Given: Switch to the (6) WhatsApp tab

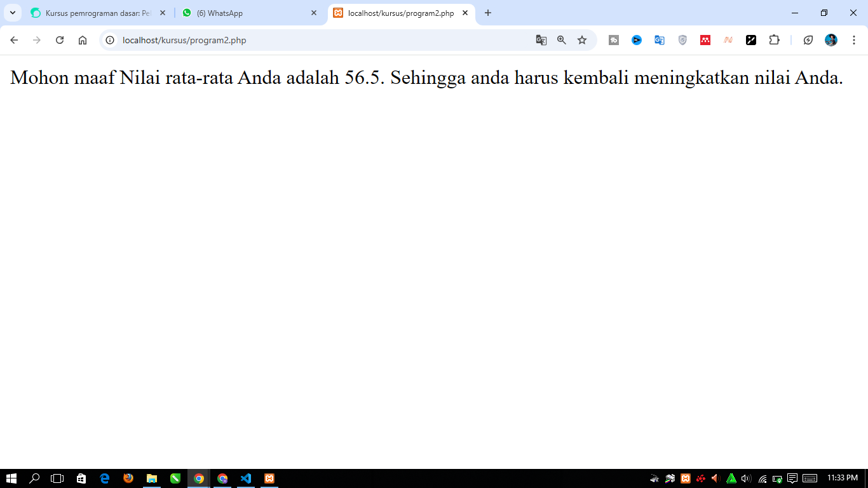Looking at the screenshot, I should (x=250, y=13).
